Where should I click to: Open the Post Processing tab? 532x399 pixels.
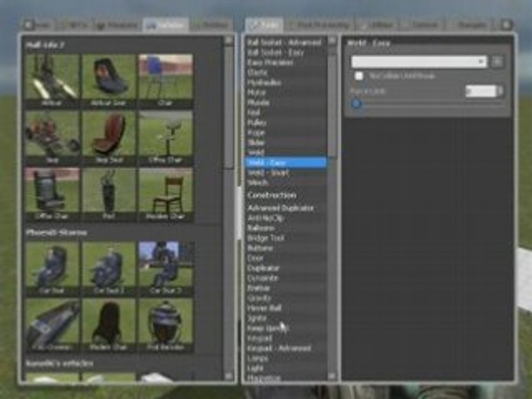(318, 25)
